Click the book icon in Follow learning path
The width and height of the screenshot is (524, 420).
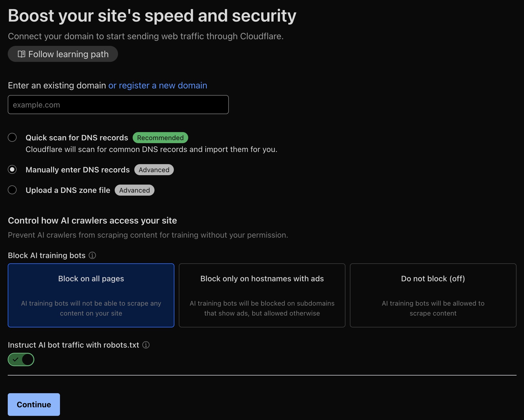(x=21, y=54)
